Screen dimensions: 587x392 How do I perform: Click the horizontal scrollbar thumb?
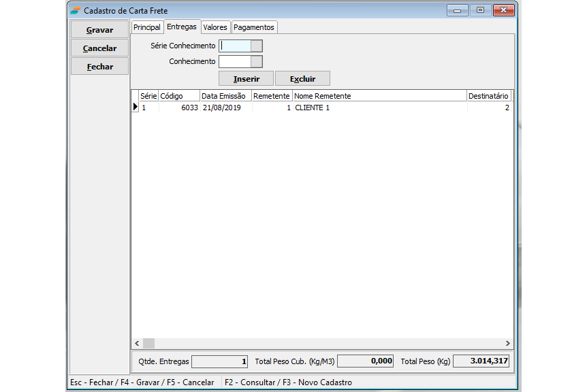(149, 344)
